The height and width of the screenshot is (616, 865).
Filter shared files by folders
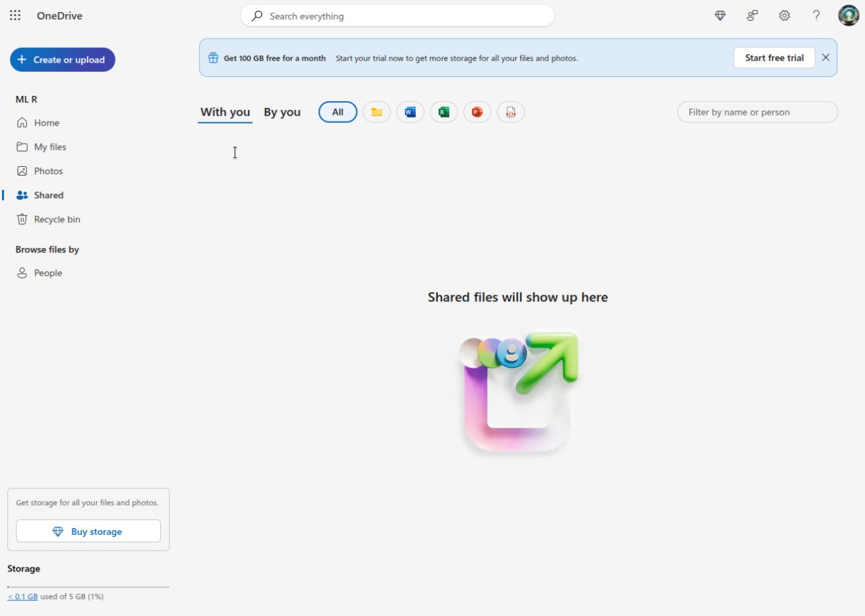coord(376,112)
